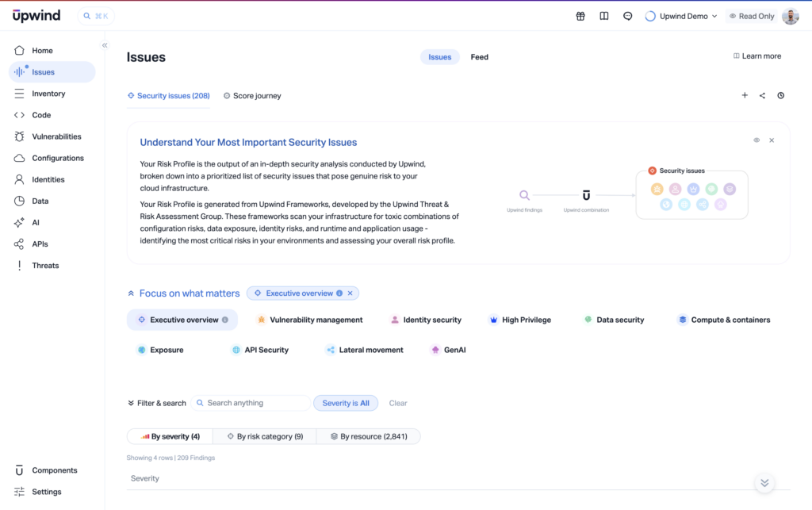Open Vulnerabilities in the sidebar
The width and height of the screenshot is (812, 510).
tap(56, 136)
